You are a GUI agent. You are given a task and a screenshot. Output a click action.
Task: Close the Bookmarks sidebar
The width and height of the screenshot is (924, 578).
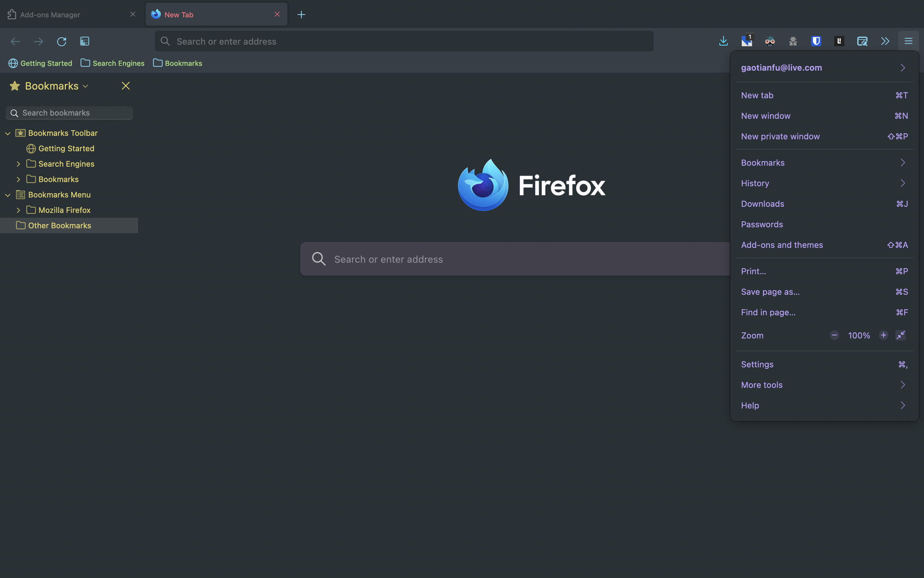pyautogui.click(x=126, y=86)
